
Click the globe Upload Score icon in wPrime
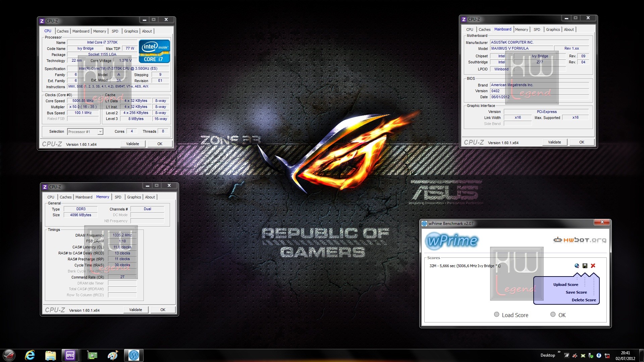[577, 266]
